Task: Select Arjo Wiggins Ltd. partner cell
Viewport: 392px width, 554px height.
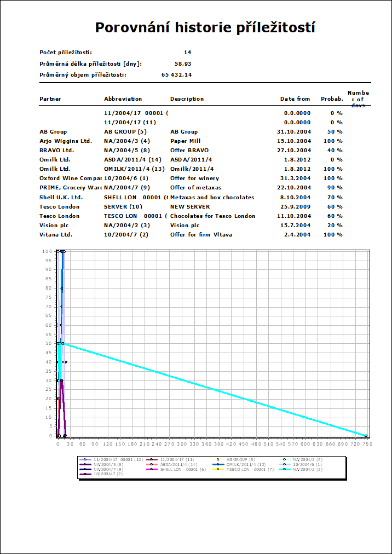Action: point(66,141)
